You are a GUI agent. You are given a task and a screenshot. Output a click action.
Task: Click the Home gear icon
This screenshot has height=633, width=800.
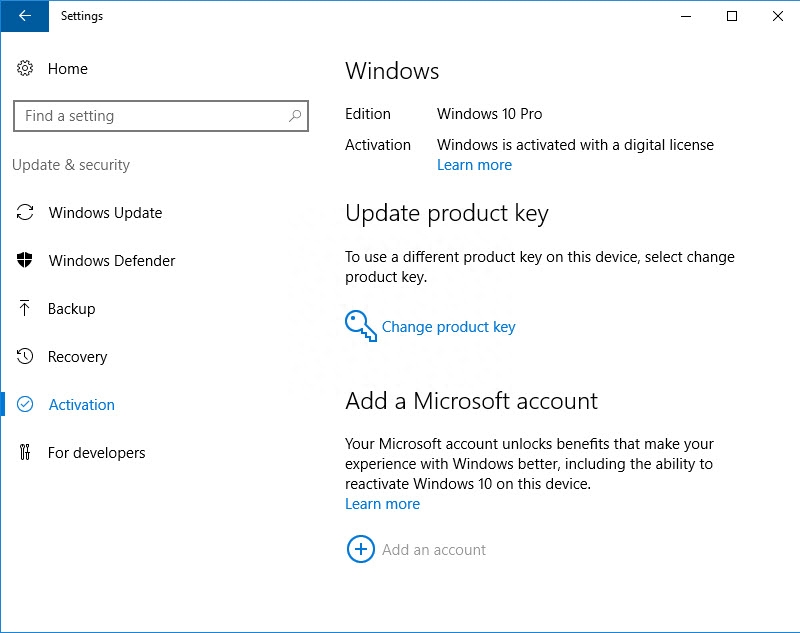click(27, 68)
